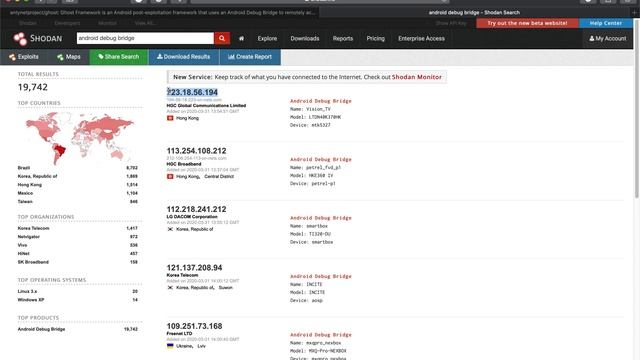Image resolution: width=640 pixels, height=360 pixels.
Task: Click the top countries world map
Action: [x=80, y=138]
